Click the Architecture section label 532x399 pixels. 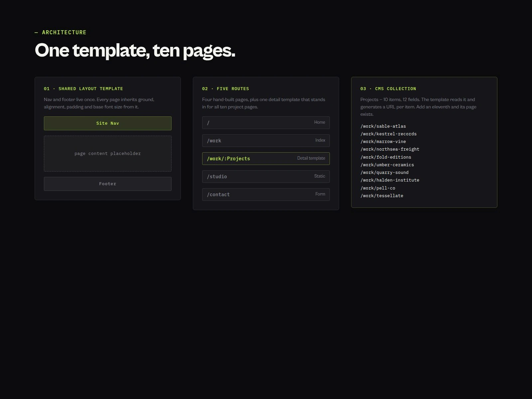click(x=61, y=32)
